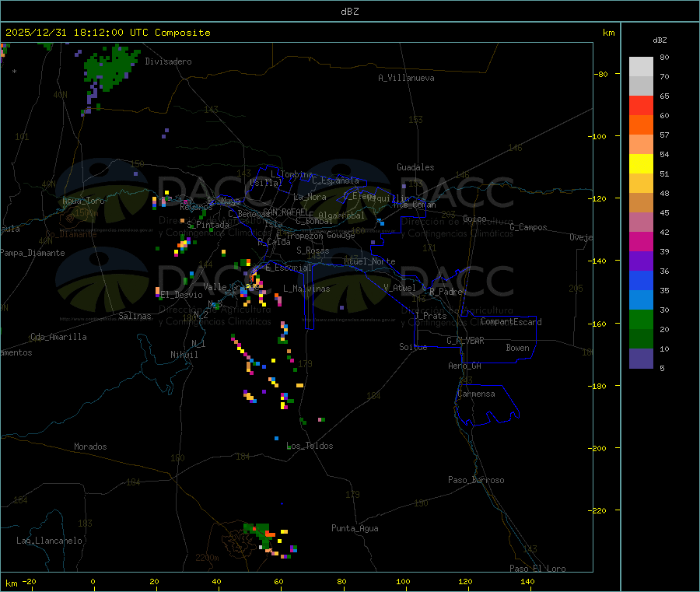The width and height of the screenshot is (700, 592).
Task: Click the Atuel_Norte label
Action: [x=369, y=261]
